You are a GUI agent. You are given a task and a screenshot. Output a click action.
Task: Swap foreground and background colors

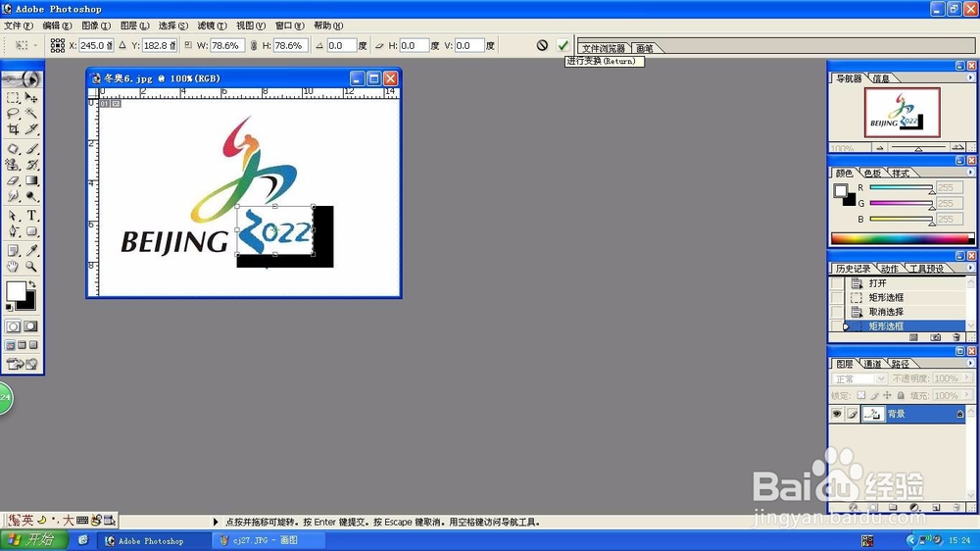point(32,284)
